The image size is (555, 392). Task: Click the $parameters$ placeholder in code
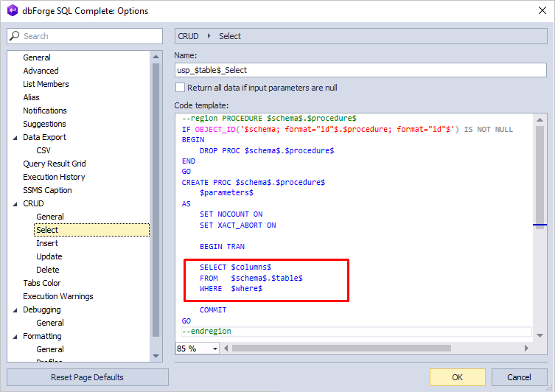(226, 193)
